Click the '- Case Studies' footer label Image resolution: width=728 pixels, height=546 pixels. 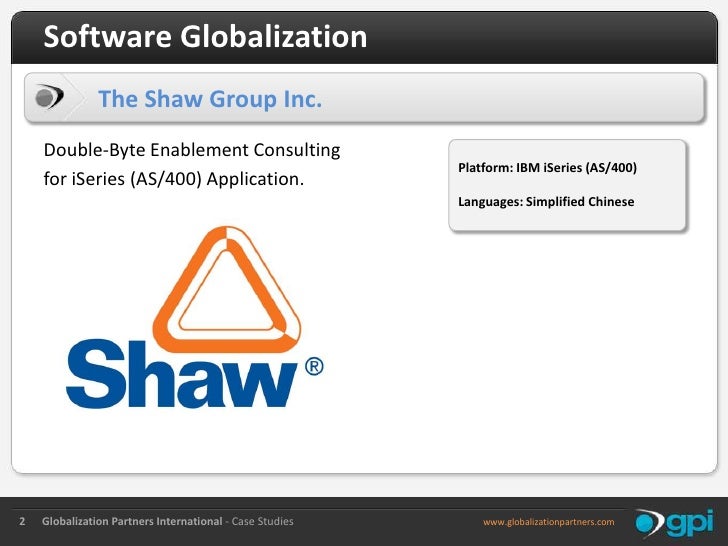point(260,521)
